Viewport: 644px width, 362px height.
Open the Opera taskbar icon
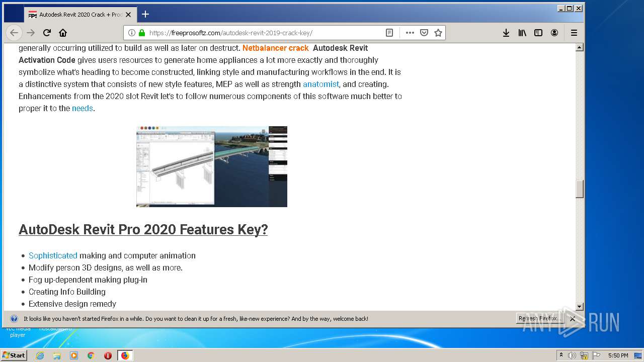108,355
